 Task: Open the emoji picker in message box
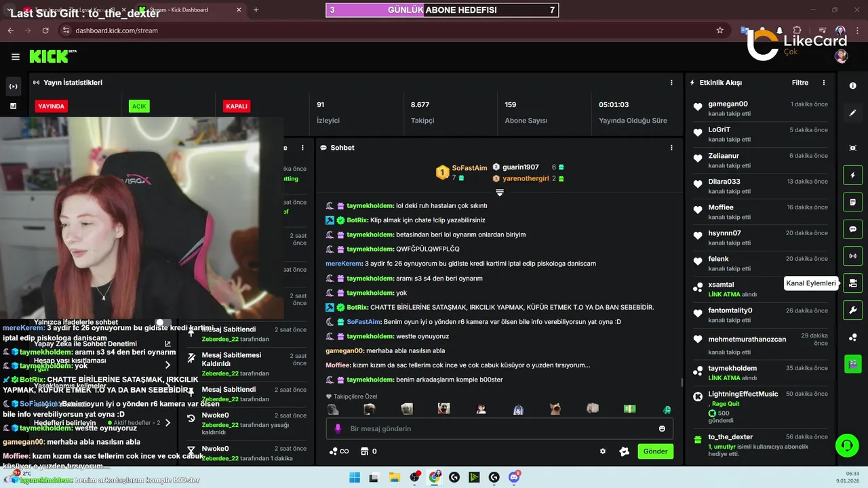click(662, 428)
